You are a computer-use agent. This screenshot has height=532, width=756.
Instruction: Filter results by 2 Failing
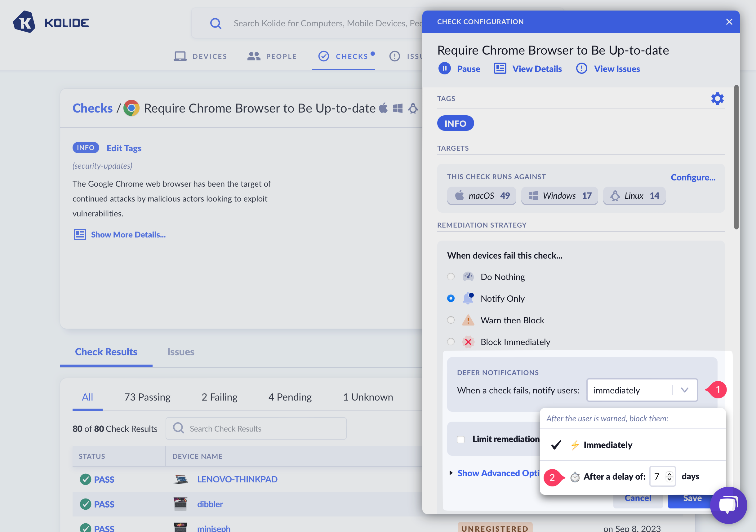[x=219, y=397]
